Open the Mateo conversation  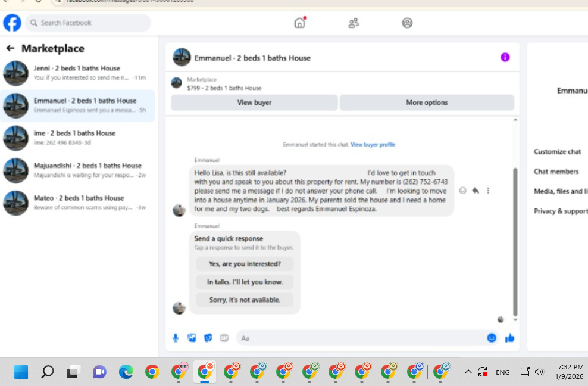coord(77,203)
